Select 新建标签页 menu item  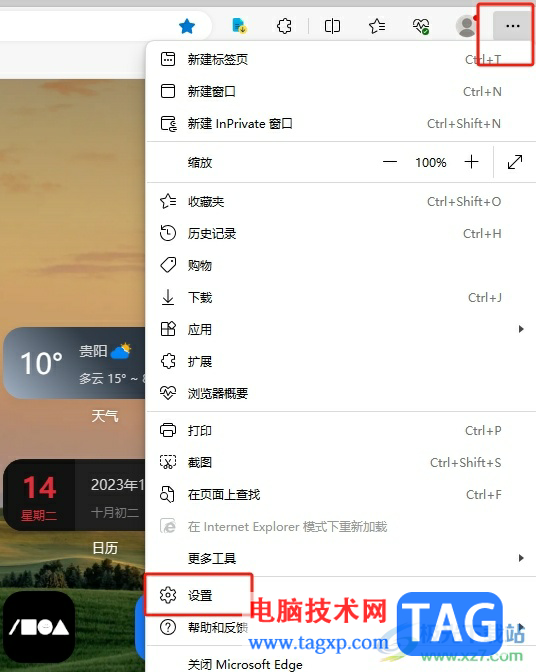tap(341, 59)
